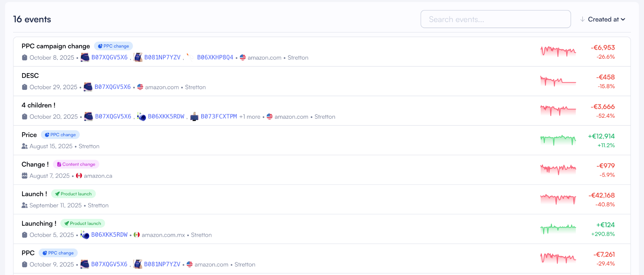644x275 pixels.
Task: Click PPC change tag on PPC event
Action: (x=58, y=253)
